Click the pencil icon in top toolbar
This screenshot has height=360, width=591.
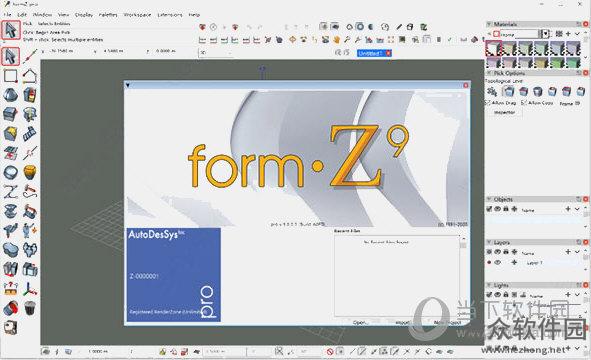tap(399, 27)
